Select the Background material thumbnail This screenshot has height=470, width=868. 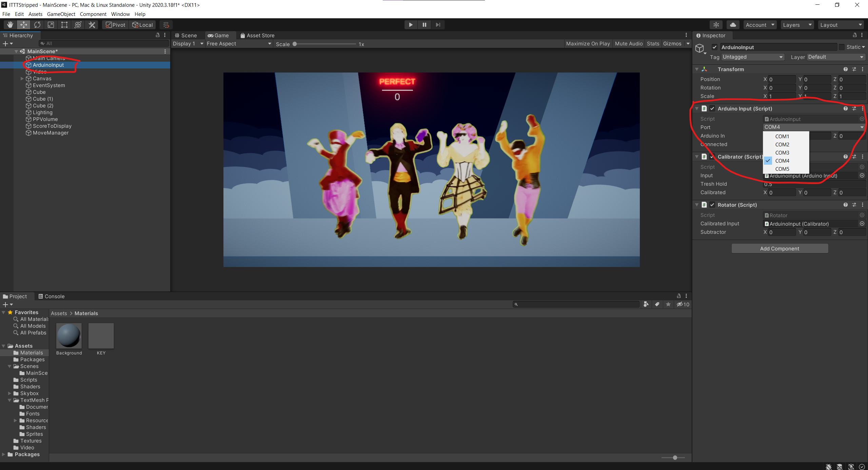pyautogui.click(x=69, y=335)
